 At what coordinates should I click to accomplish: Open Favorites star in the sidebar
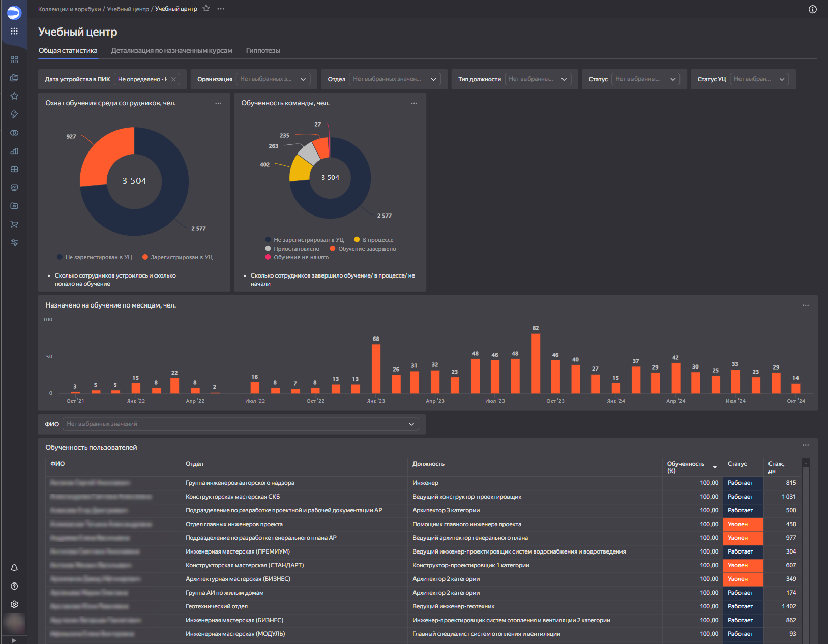point(14,96)
